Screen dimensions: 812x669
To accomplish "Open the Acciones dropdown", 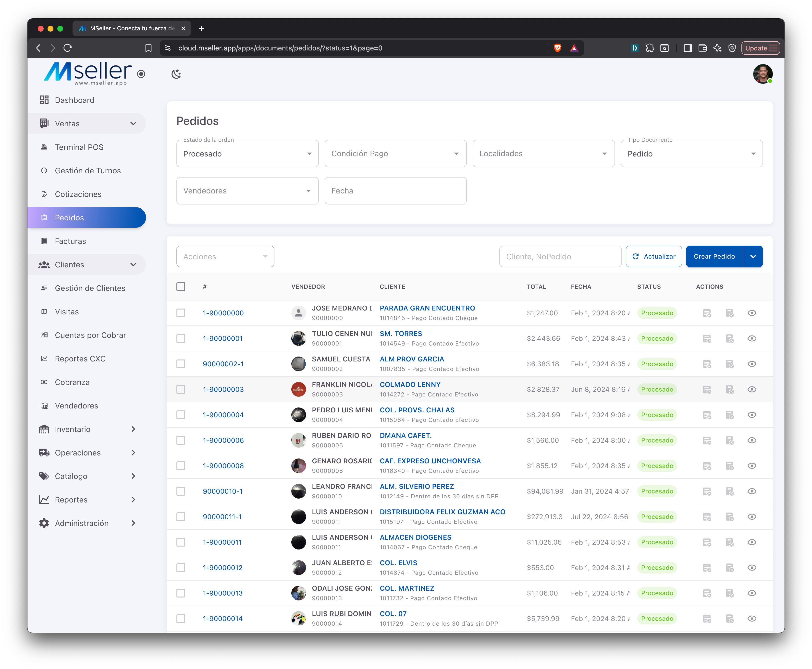I will click(x=225, y=256).
